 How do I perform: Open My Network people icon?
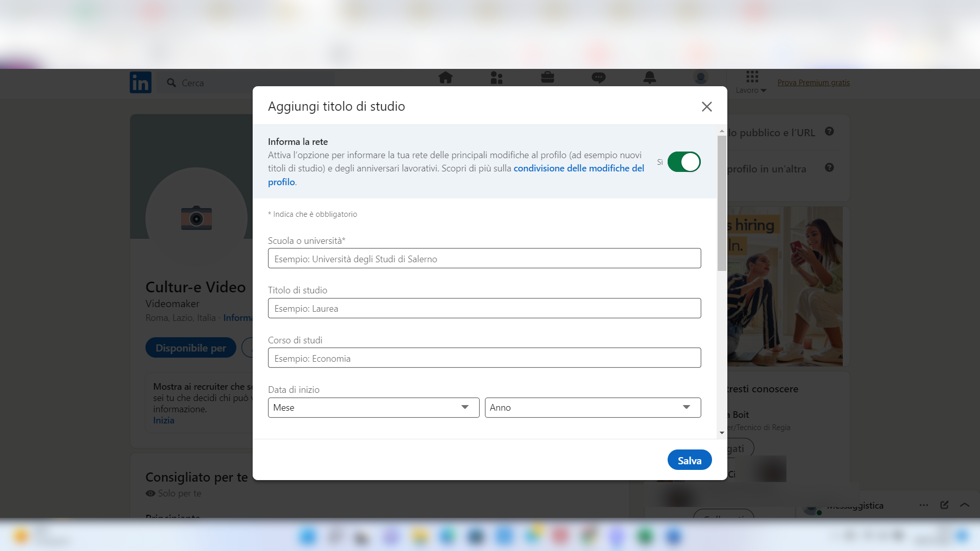pos(496,78)
